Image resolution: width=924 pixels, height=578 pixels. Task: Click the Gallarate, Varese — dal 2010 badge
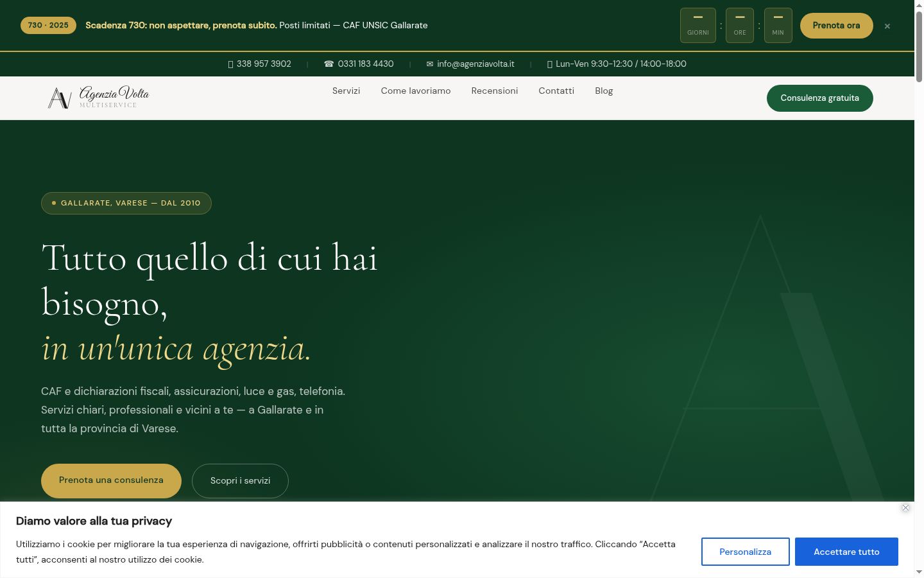click(x=126, y=203)
